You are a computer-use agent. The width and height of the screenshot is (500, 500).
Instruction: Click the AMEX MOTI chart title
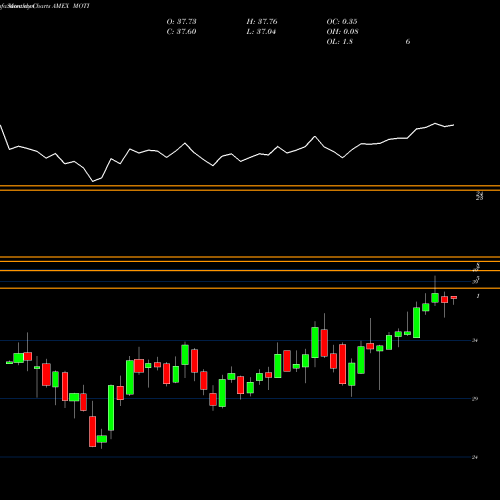click(x=71, y=6)
